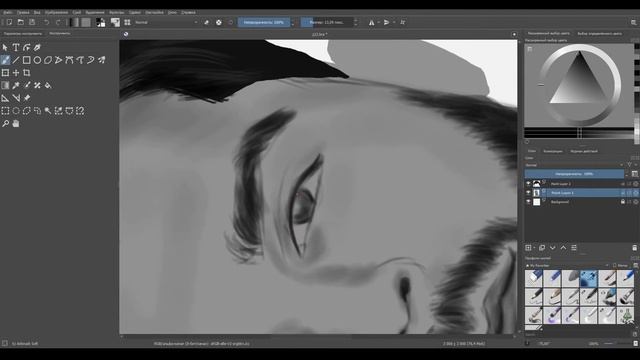
Task: Select the Text tool in the toolbox
Action: point(16,47)
